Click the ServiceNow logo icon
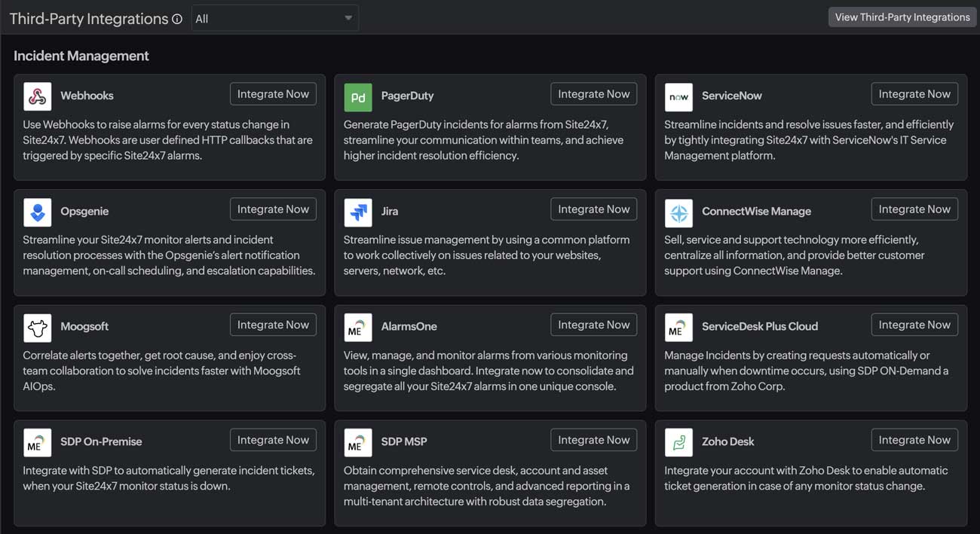980x534 pixels. (678, 96)
